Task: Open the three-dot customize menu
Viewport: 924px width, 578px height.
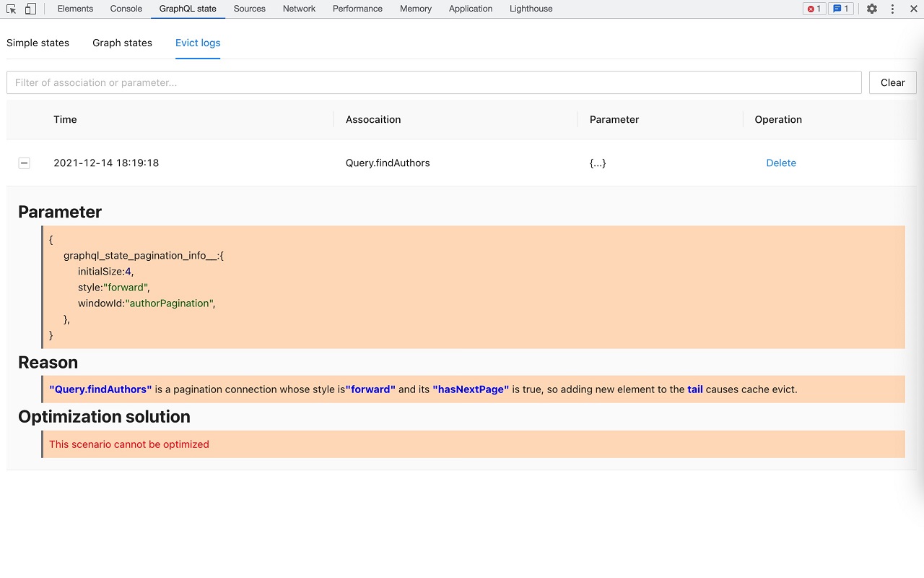Action: (893, 8)
